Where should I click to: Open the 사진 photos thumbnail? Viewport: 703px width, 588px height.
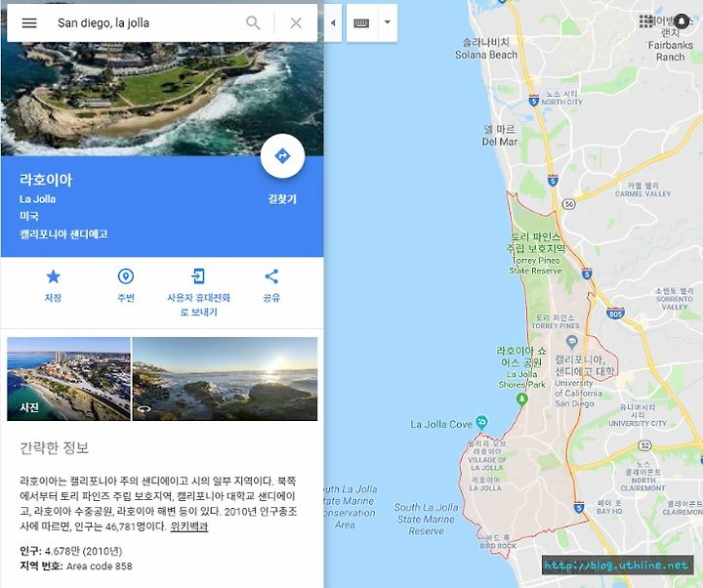tap(68, 379)
